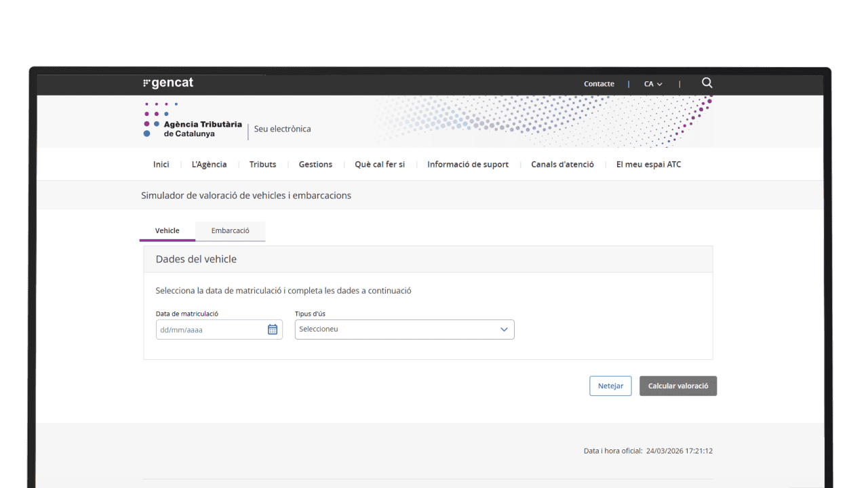Open the Tributs menu item

pyautogui.click(x=262, y=164)
